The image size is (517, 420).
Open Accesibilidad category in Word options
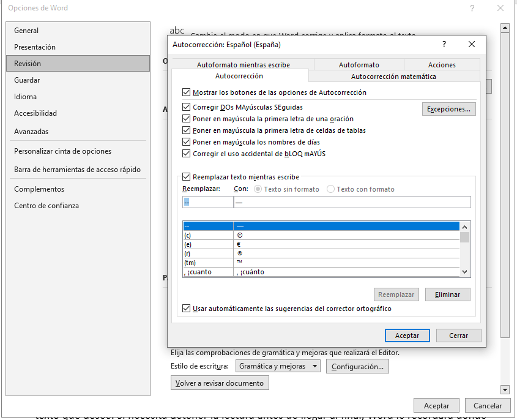78,113
